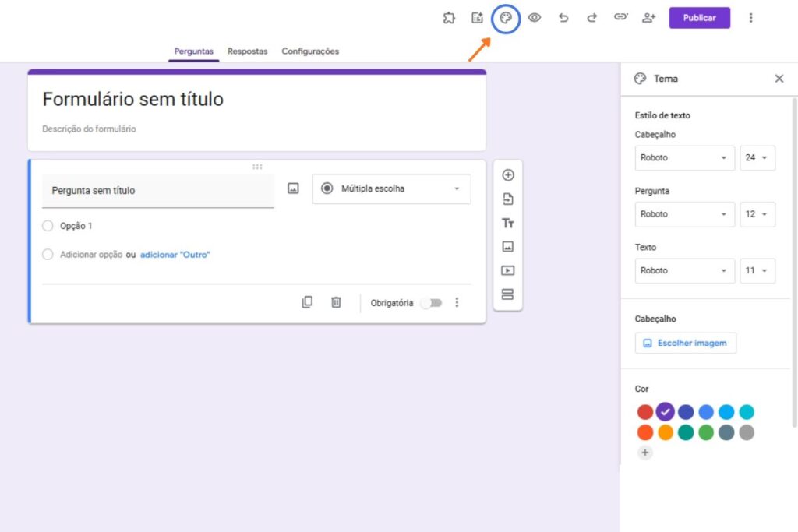Screen dimensions: 798x532
Task: Open the theme customization palette icon
Action: point(506,16)
